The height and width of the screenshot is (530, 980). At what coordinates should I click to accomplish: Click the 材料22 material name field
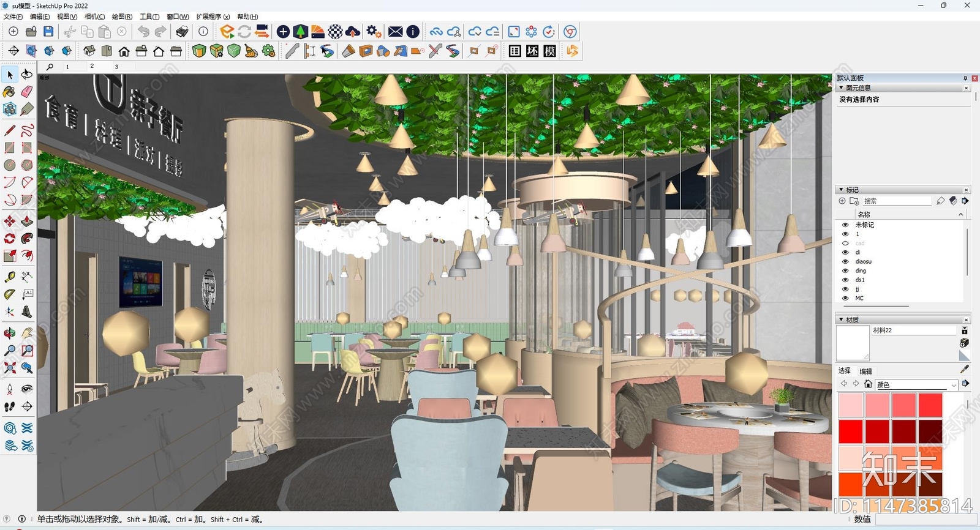click(913, 330)
